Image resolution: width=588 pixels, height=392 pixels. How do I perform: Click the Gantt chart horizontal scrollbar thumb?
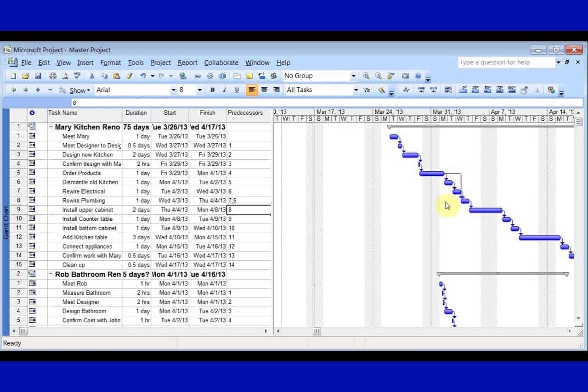point(317,331)
